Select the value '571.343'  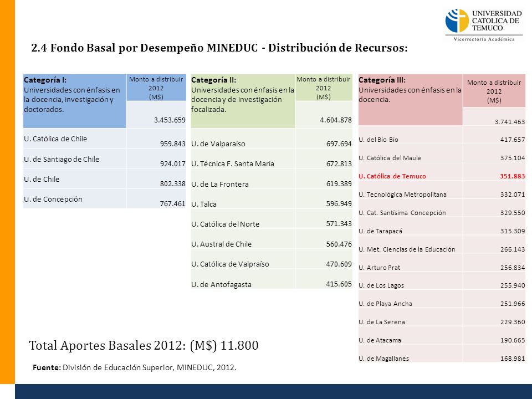pos(339,224)
